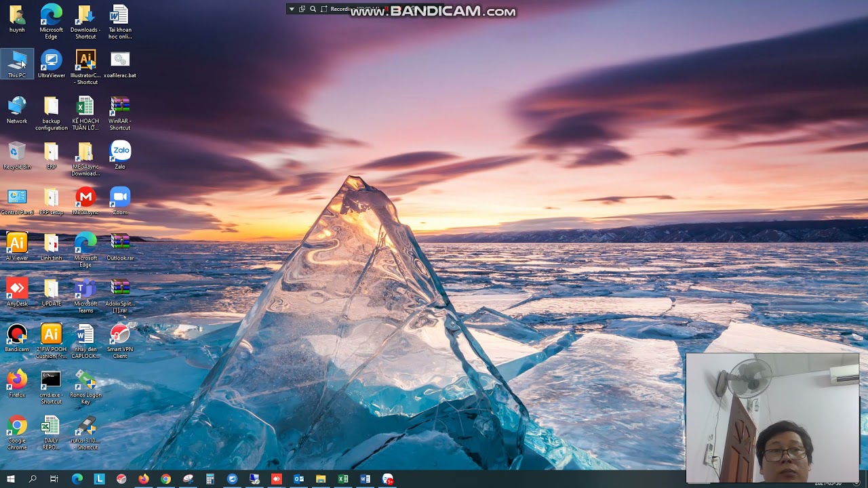The image size is (868, 488).
Task: Launch MEGAsync desktop app
Action: click(85, 201)
